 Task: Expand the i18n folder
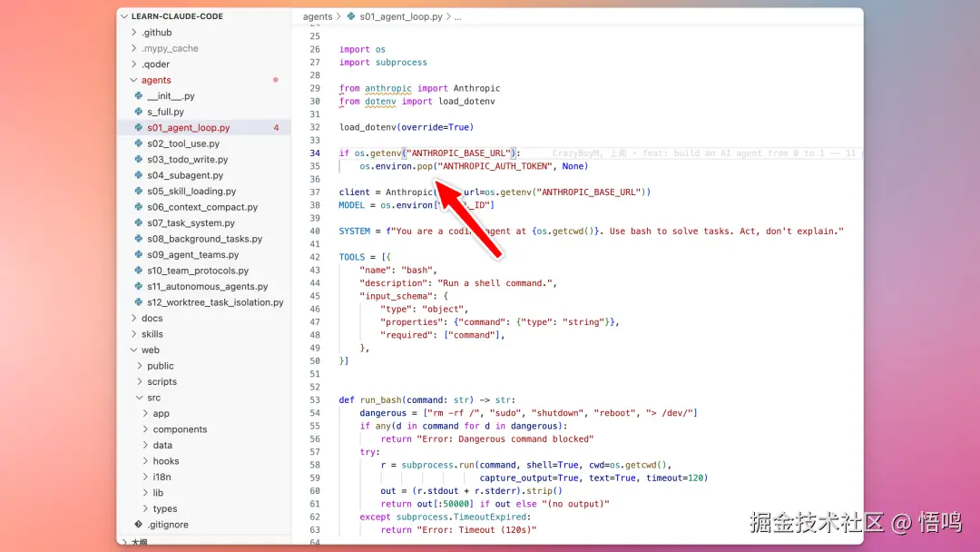(x=145, y=477)
